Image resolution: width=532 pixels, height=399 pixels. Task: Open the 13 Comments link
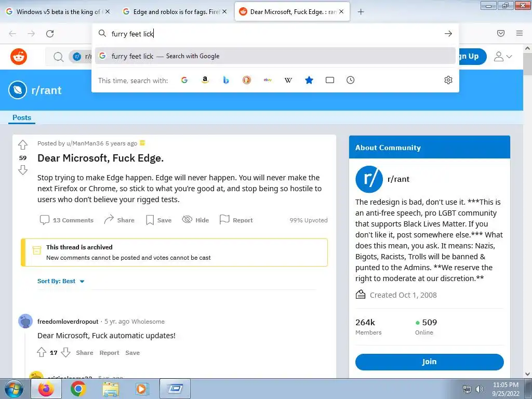[66, 220]
